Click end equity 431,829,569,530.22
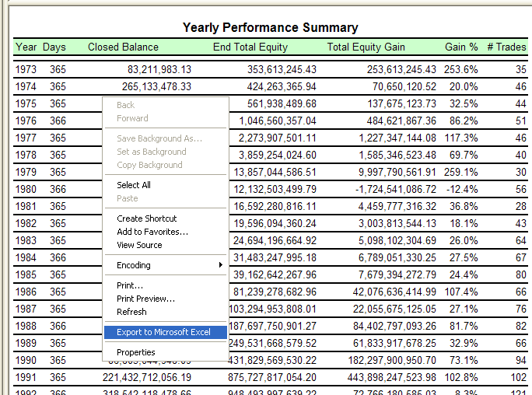532x395 pixels. (x=272, y=360)
